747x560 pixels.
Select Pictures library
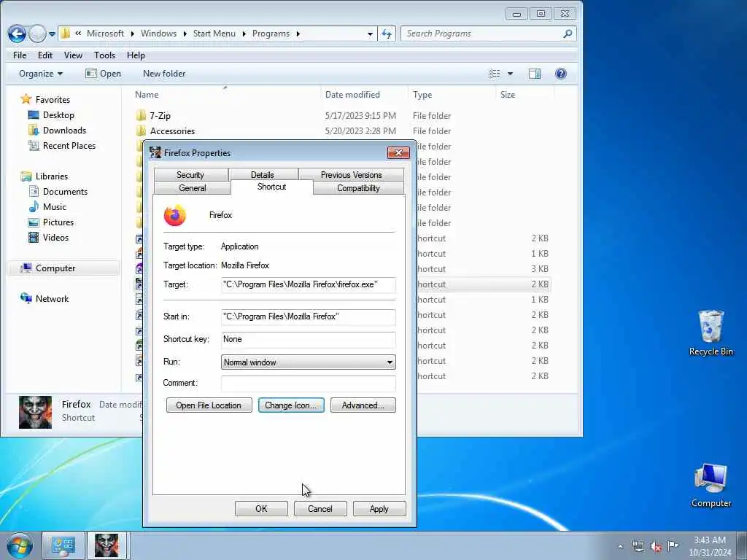pos(58,222)
